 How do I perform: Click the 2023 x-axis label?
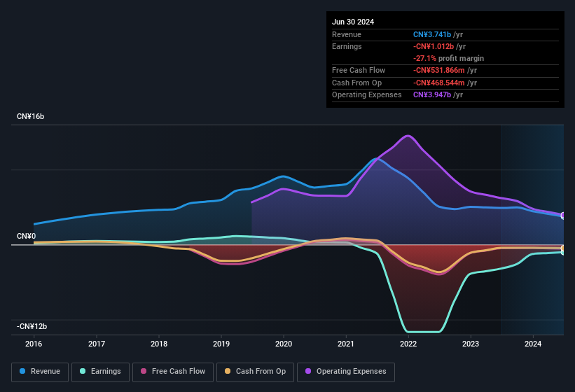click(x=471, y=344)
